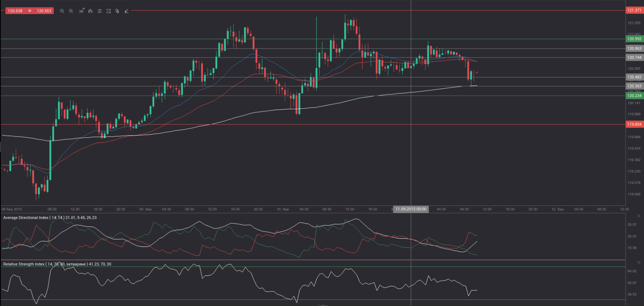Click the green 120.234 price level tag
This screenshot has width=644, height=306.
tap(634, 96)
